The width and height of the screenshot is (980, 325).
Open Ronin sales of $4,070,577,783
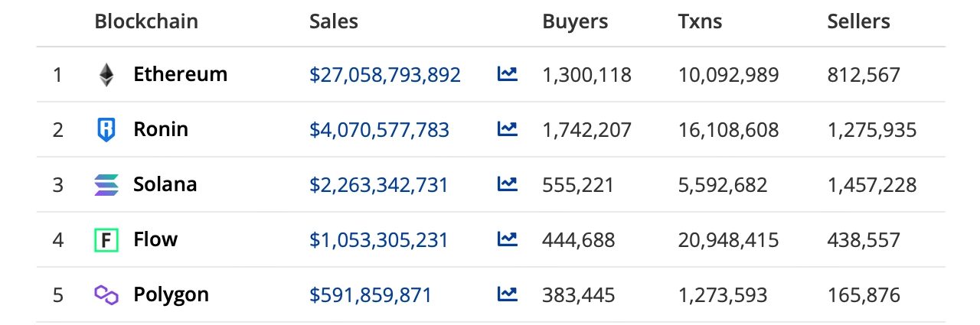(x=380, y=130)
